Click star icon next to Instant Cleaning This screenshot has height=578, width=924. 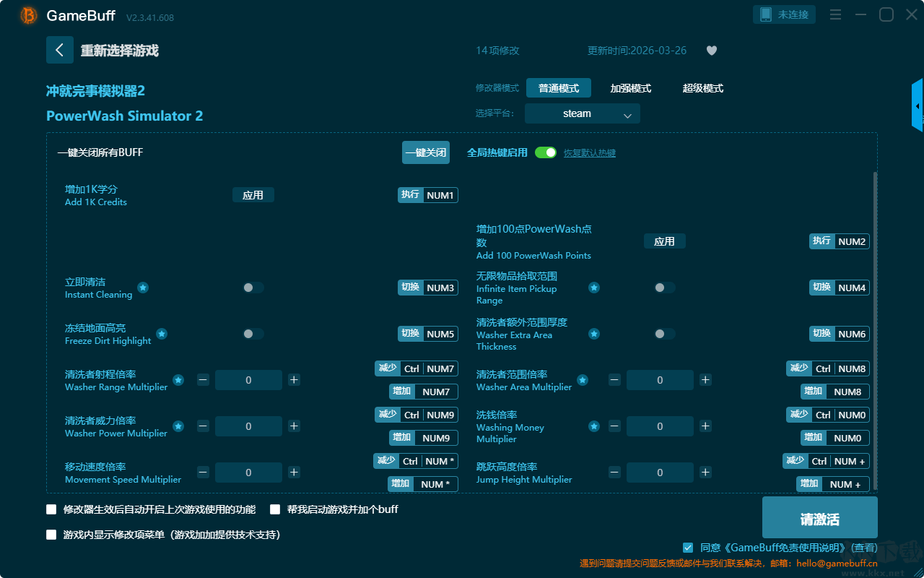[143, 288]
